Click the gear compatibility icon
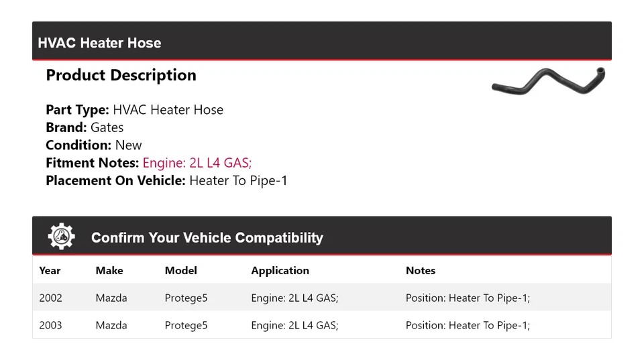Viewport: 644px width, 360px height. click(61, 237)
